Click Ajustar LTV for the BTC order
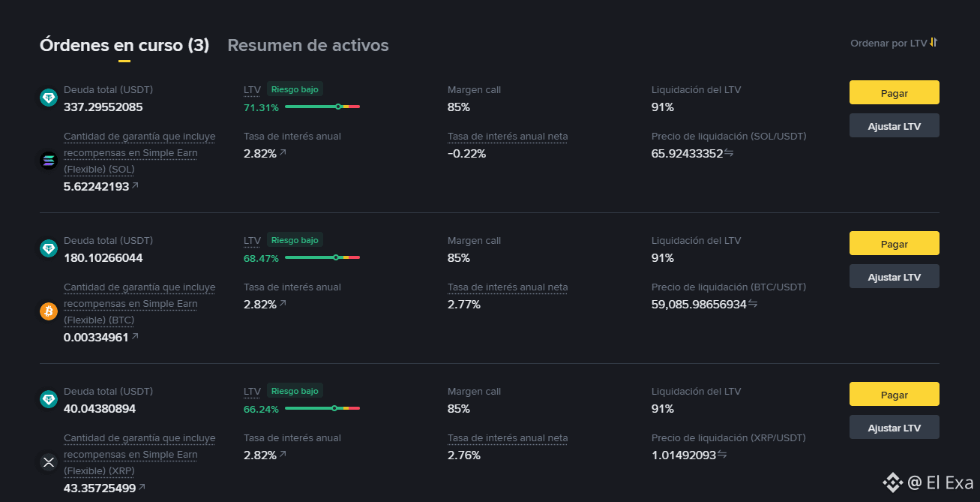Viewport: 980px width, 502px height. pos(894,277)
